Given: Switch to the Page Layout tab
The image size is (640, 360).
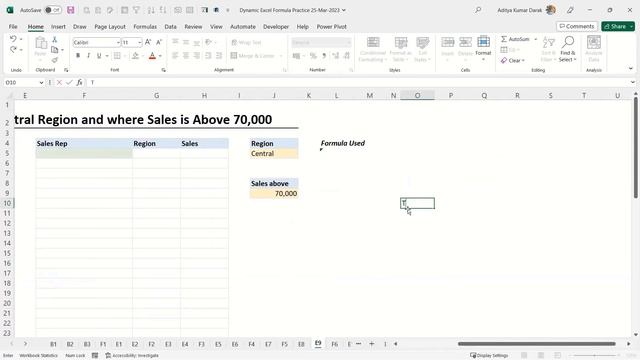Looking at the screenshot, I should coord(110,27).
